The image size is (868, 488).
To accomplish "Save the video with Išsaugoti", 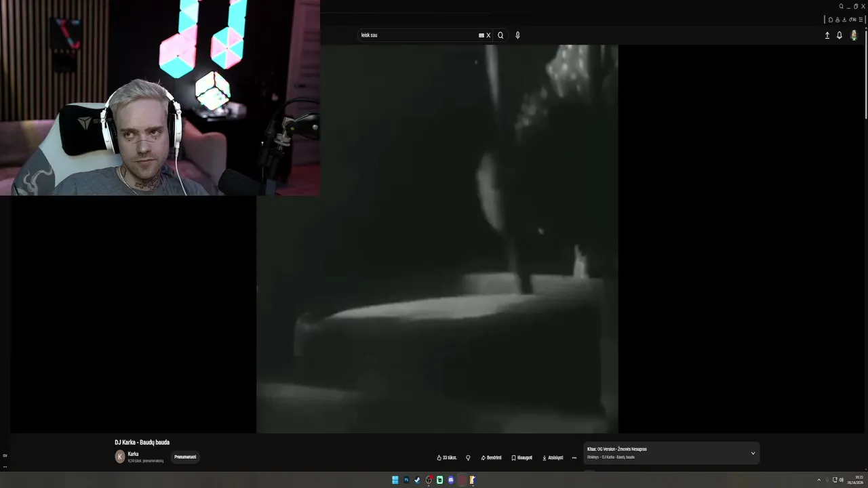I will coord(521,457).
